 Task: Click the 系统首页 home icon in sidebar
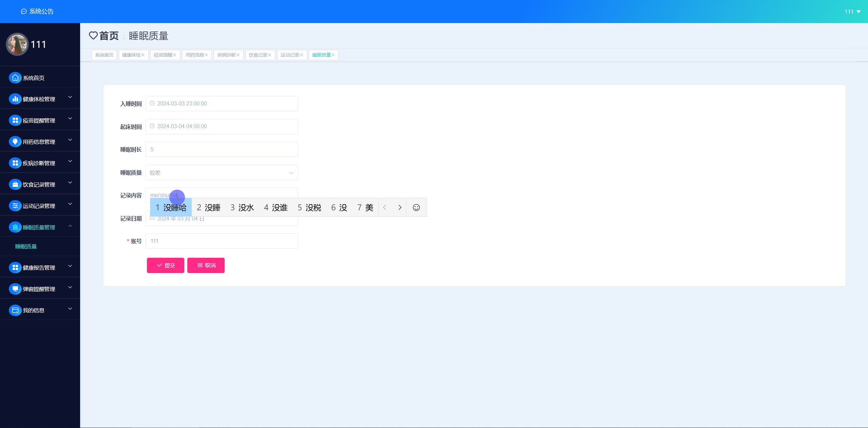(15, 78)
